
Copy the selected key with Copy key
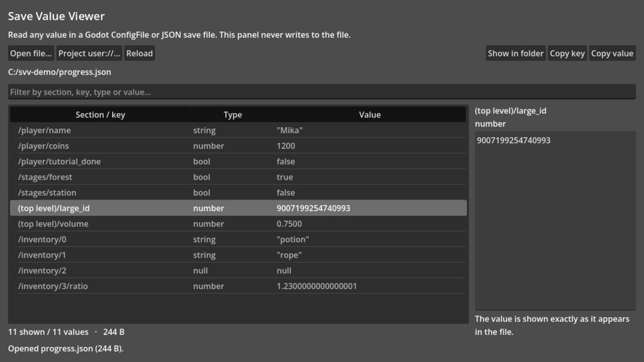567,53
